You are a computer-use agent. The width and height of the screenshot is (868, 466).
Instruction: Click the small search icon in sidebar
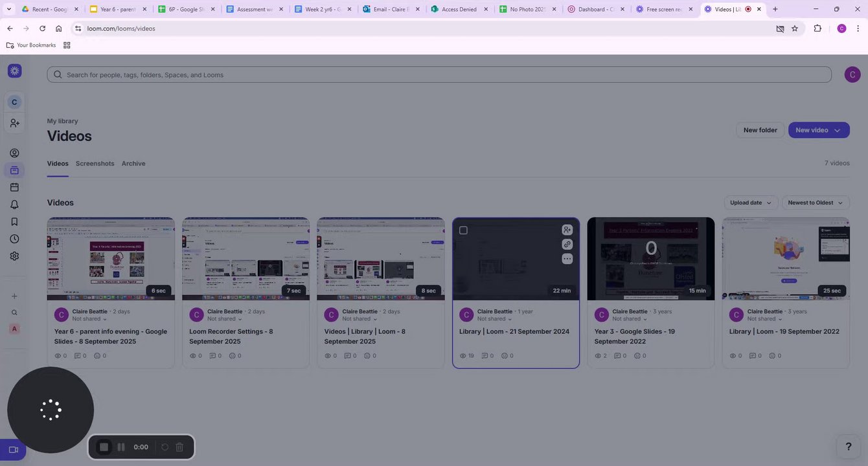tap(14, 313)
